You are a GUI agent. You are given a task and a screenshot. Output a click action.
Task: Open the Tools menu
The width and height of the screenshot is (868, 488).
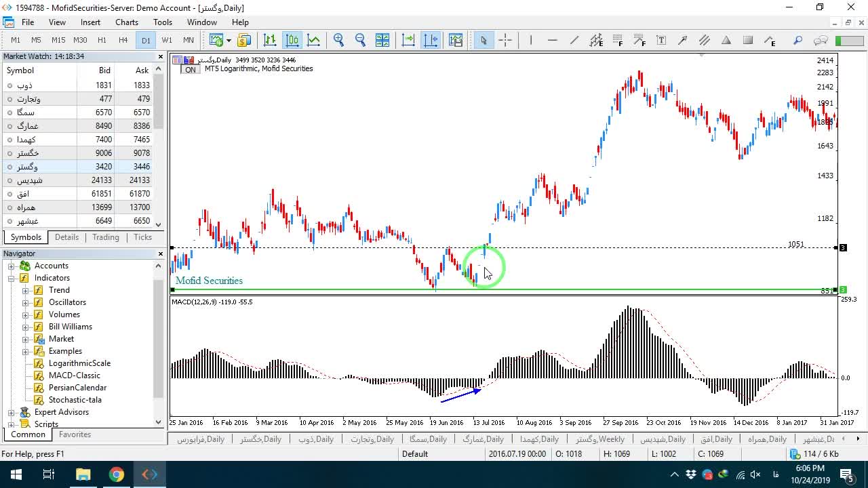pos(163,22)
